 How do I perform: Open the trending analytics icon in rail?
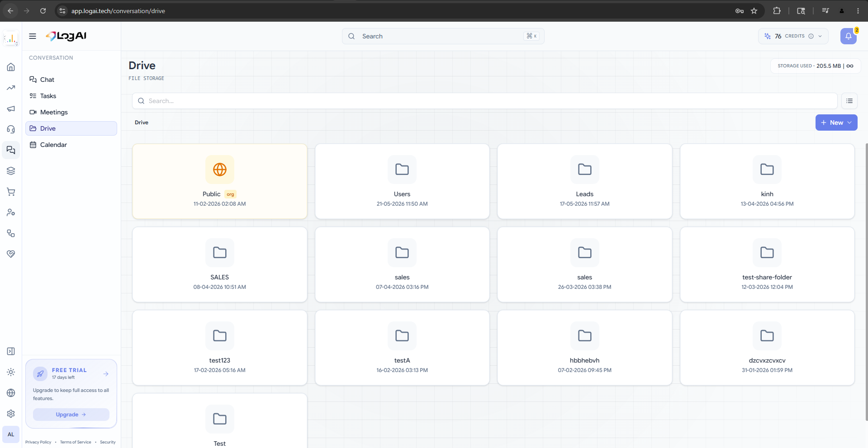point(11,88)
